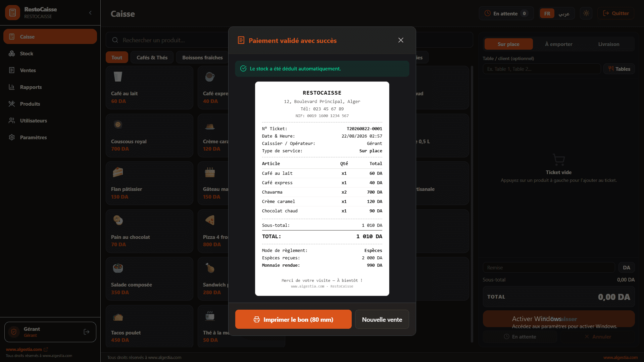Click the Gérant logout arrow icon
Viewport: 644px width, 362px height.
(x=87, y=332)
